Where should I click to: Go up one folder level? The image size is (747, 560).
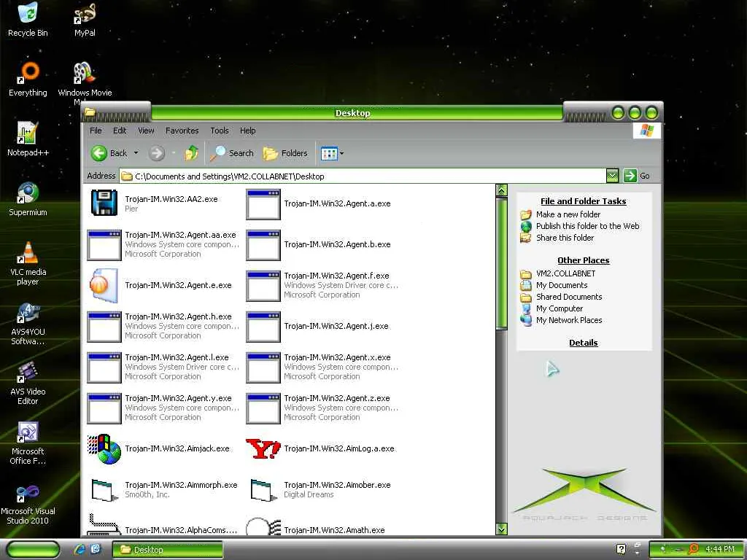[192, 153]
